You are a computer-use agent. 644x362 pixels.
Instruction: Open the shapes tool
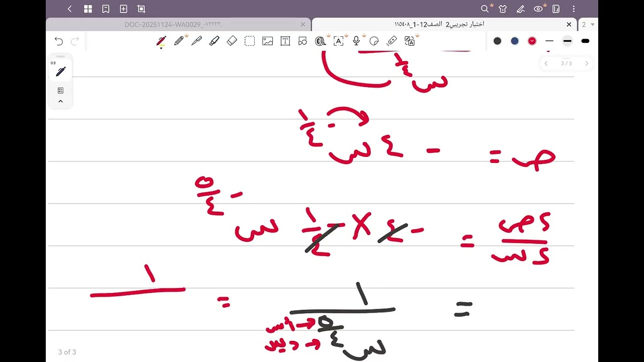(x=302, y=41)
